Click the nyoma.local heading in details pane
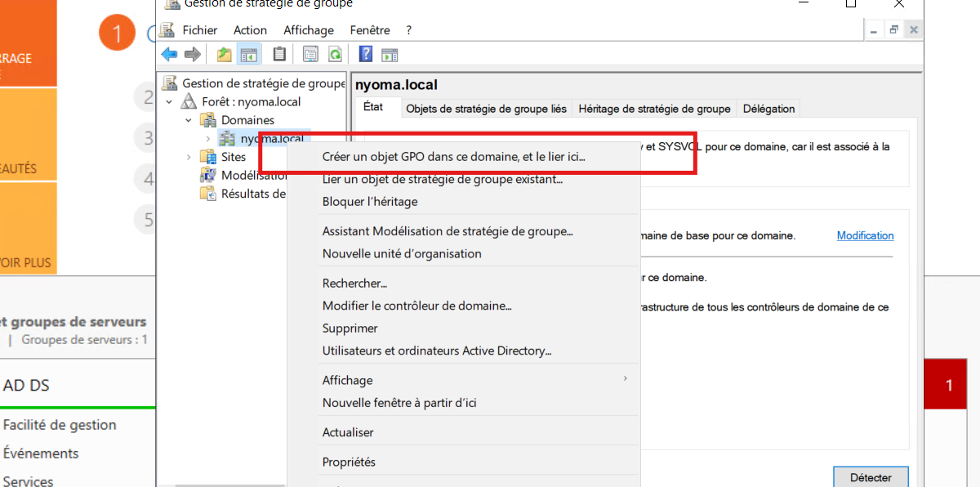This screenshot has width=980, height=487. [x=396, y=85]
